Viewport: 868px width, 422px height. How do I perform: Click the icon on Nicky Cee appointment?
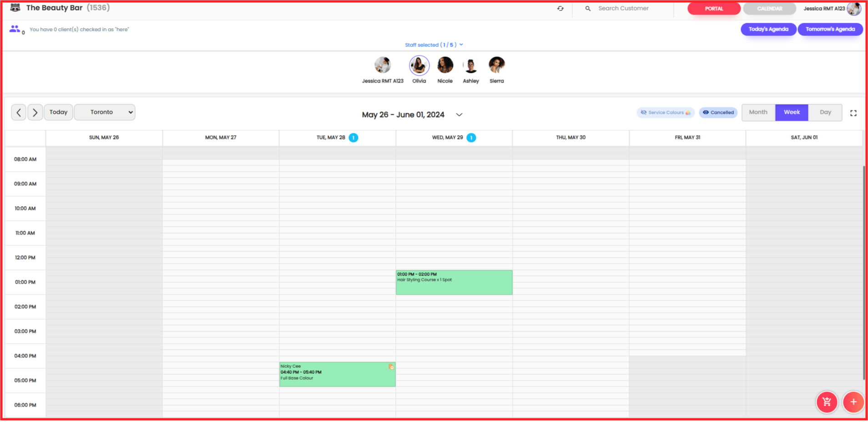pyautogui.click(x=391, y=367)
